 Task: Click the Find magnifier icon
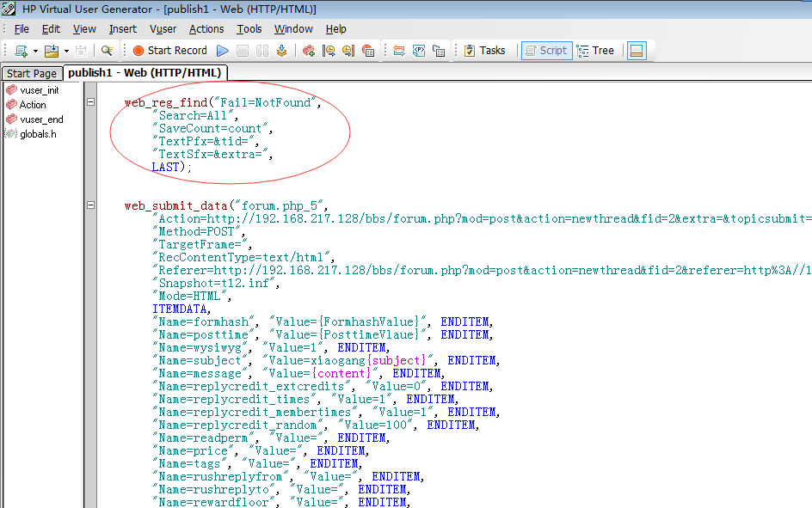[x=108, y=51]
